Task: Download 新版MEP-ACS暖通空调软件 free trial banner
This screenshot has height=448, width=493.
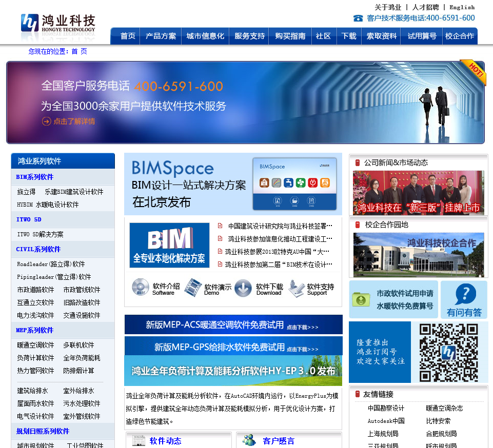Action: (233, 324)
